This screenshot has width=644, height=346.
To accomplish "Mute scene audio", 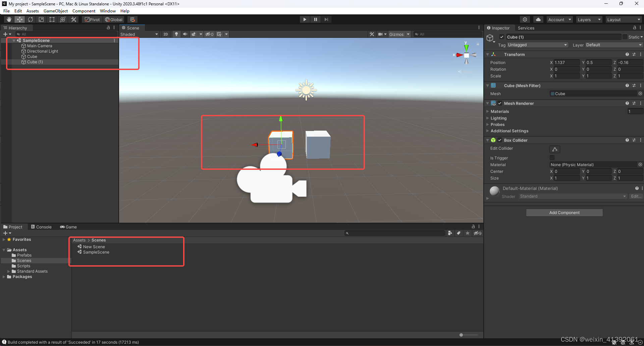I will pyautogui.click(x=185, y=34).
